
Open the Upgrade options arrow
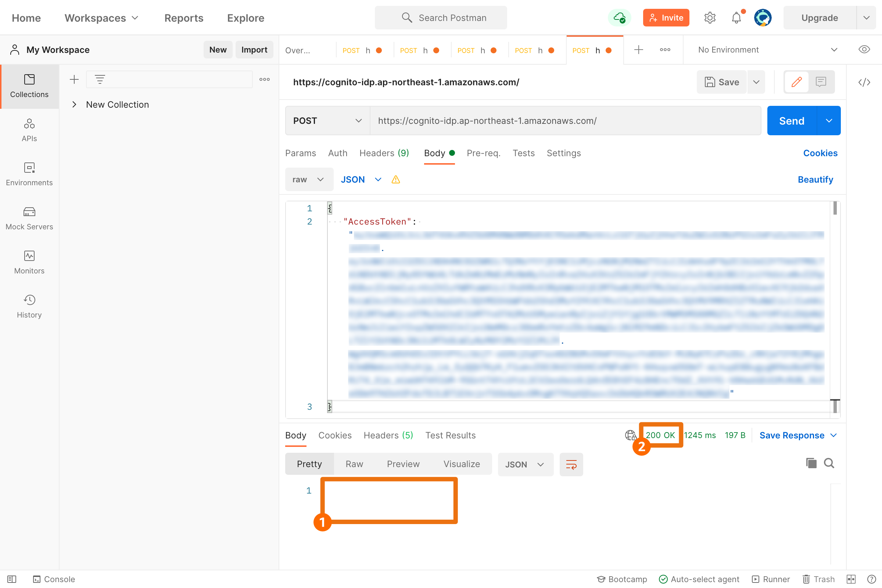tap(866, 18)
